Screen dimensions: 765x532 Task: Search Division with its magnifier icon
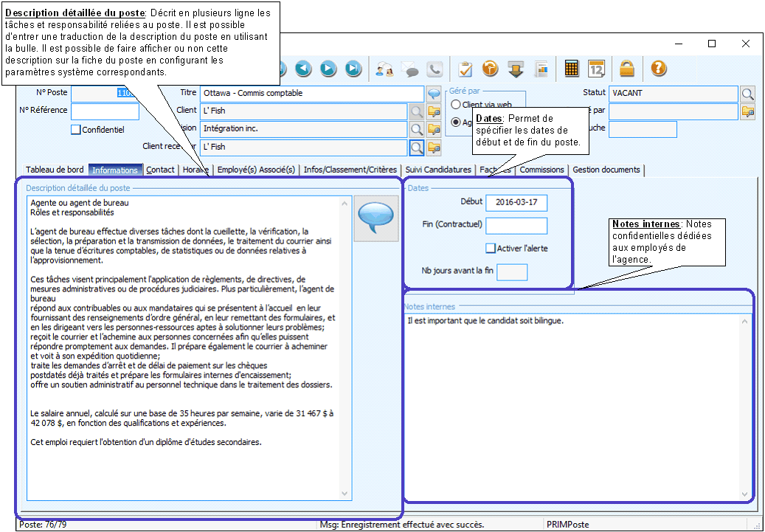(x=417, y=129)
